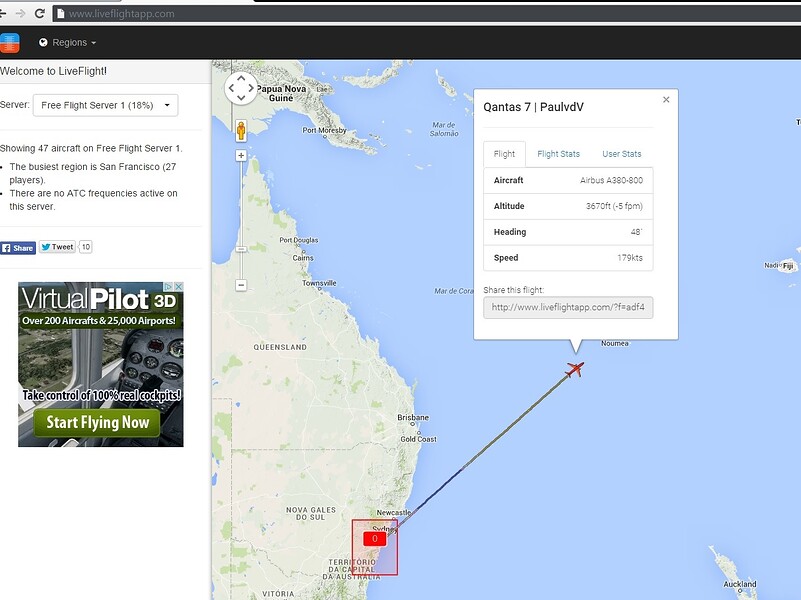
Task: Click the map zoom slider handle
Action: click(x=241, y=249)
